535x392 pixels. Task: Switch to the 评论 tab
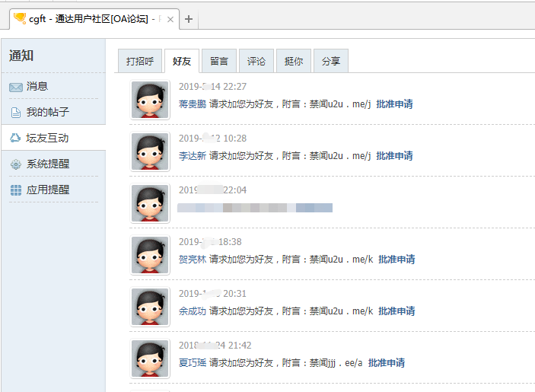pyautogui.click(x=256, y=61)
